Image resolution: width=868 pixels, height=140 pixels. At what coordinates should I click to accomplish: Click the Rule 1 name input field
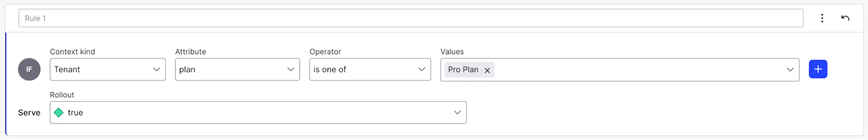tap(202, 18)
